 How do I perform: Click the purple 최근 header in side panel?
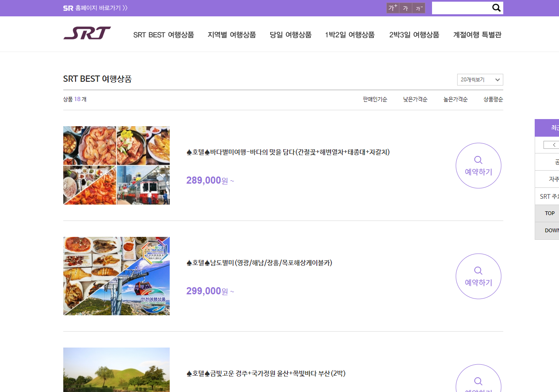[x=547, y=128]
